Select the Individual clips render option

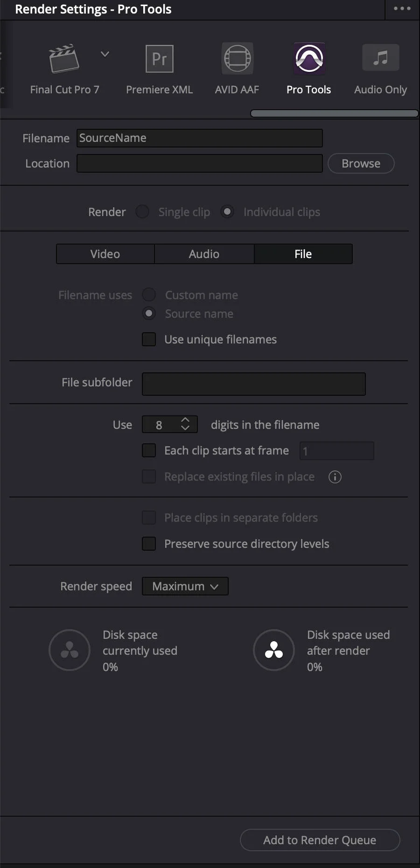click(x=227, y=212)
